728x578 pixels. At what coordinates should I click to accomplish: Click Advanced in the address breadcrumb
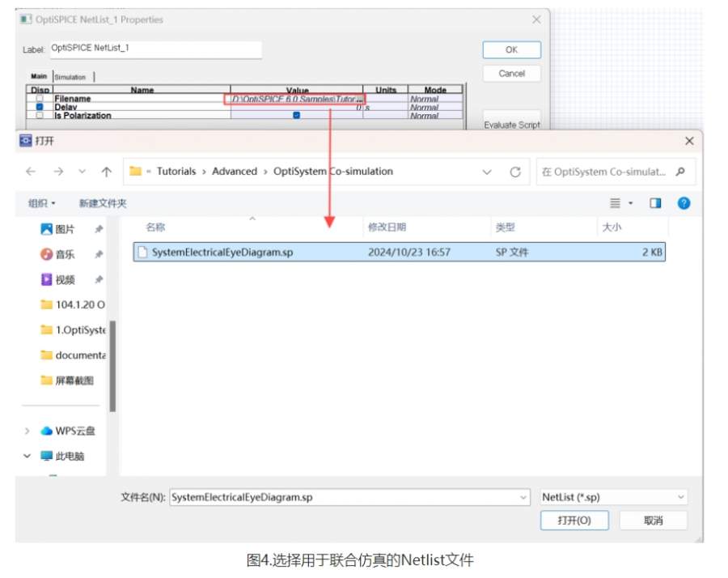[235, 172]
